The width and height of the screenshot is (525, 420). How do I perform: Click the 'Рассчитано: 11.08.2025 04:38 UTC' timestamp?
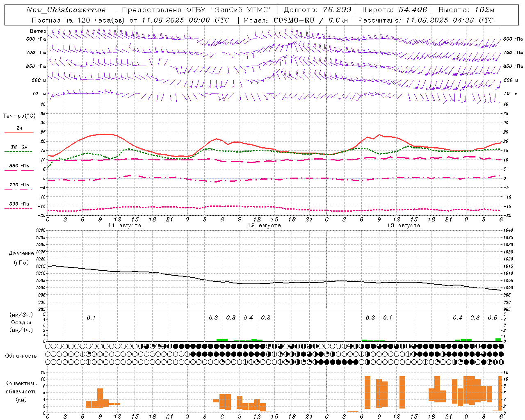point(426,20)
